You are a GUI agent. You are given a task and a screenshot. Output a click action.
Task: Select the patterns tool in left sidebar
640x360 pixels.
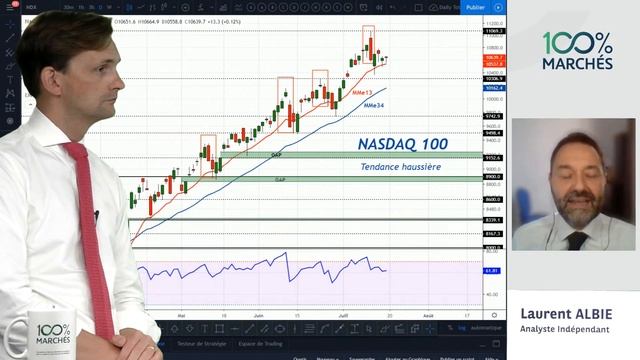point(10,93)
